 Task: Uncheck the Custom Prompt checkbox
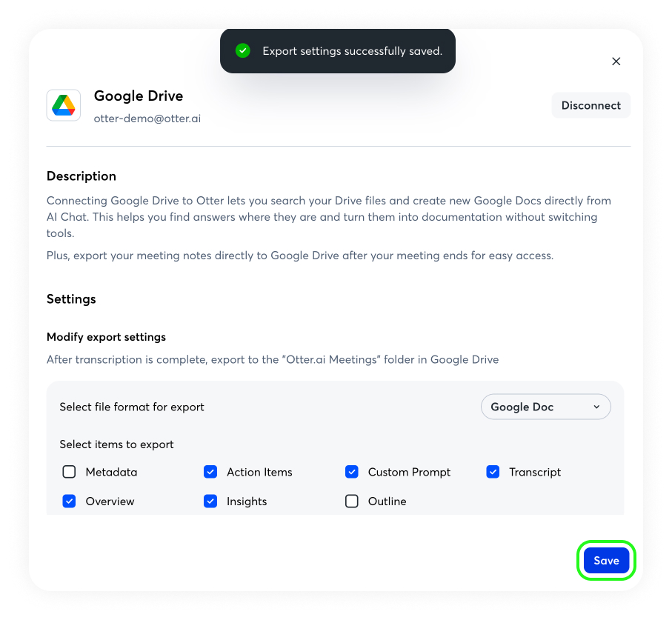tap(351, 472)
